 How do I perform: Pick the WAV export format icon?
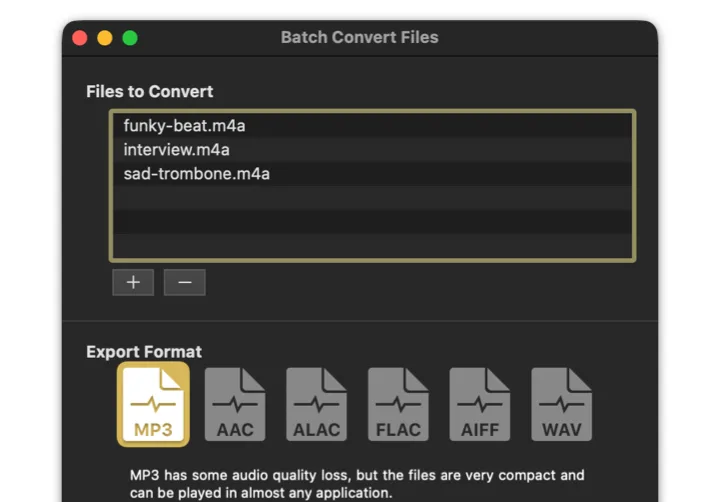click(x=562, y=404)
